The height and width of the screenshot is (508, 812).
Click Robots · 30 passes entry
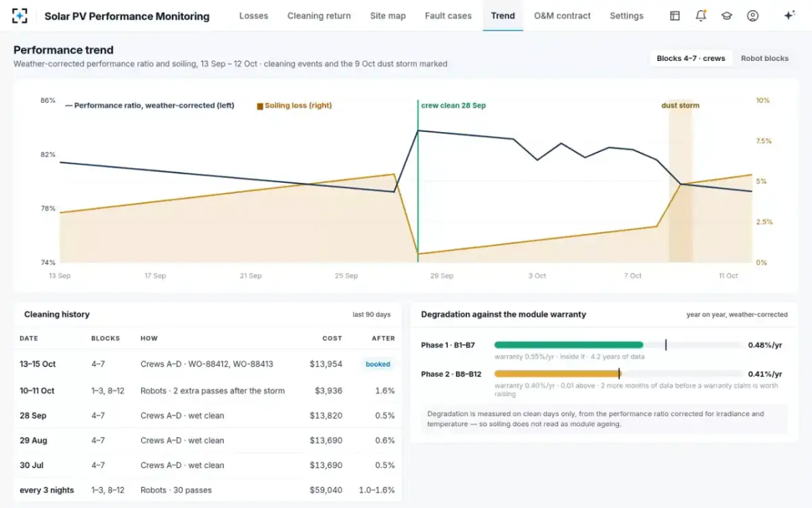click(176, 490)
